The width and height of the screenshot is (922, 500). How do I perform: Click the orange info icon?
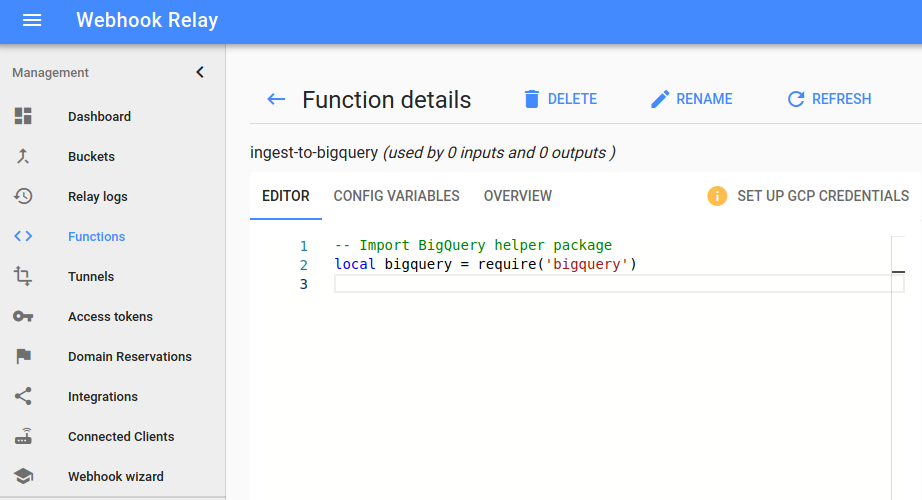pos(717,196)
